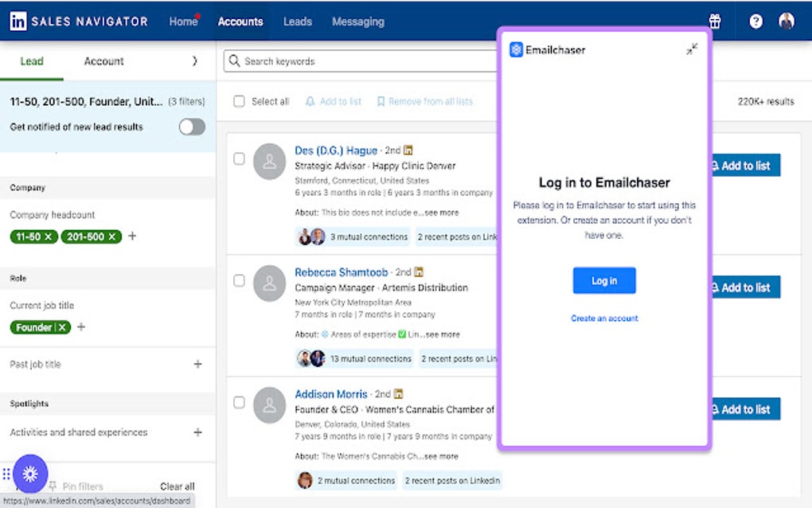Screen dimensions: 812x508
Task: Open the Messaging menu item
Action: [357, 21]
